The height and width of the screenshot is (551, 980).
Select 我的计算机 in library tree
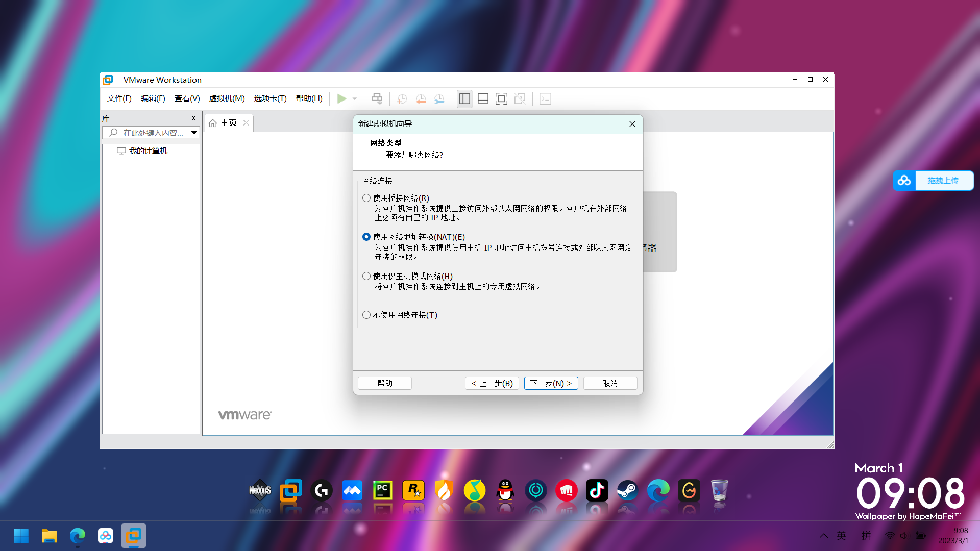(148, 151)
